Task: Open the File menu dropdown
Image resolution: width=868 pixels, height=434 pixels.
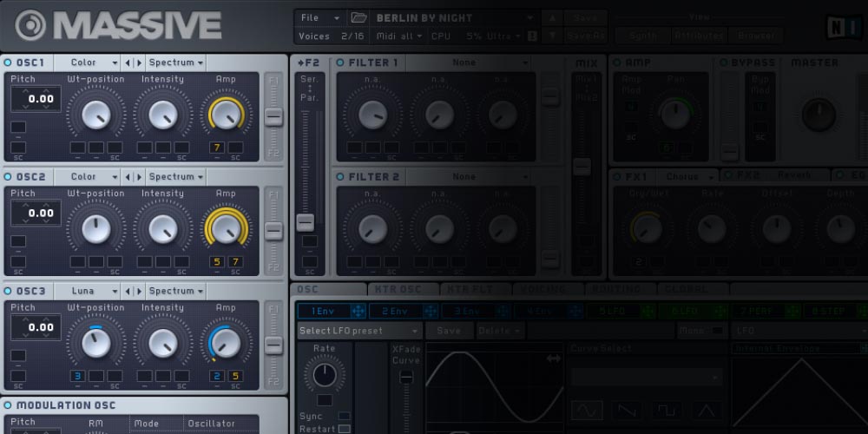Action: pos(320,17)
